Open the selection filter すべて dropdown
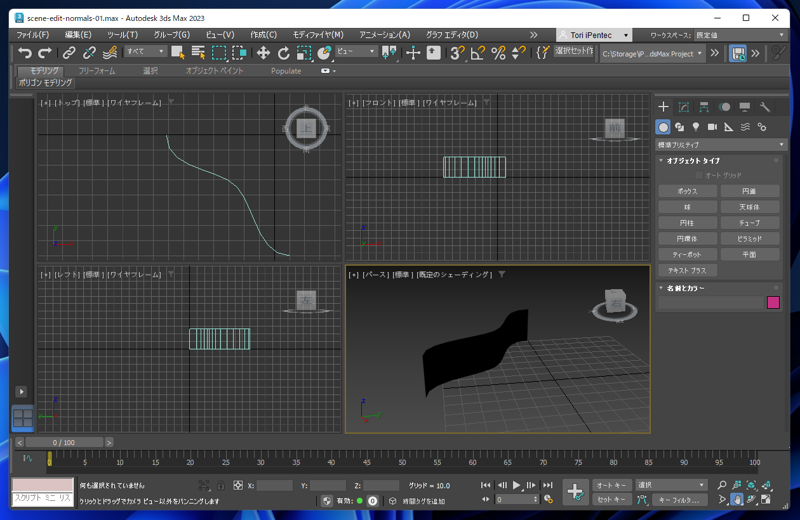Screen dimensions: 800x520 click(x=145, y=52)
